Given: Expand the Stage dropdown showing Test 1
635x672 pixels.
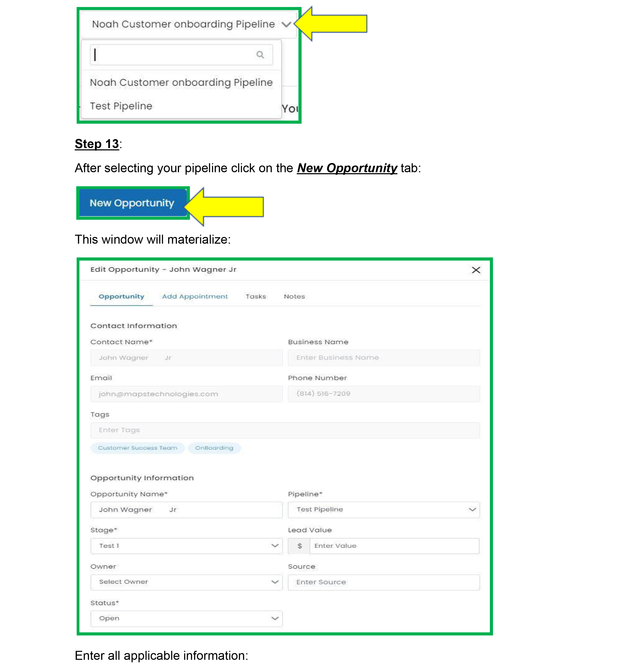Looking at the screenshot, I should click(186, 546).
